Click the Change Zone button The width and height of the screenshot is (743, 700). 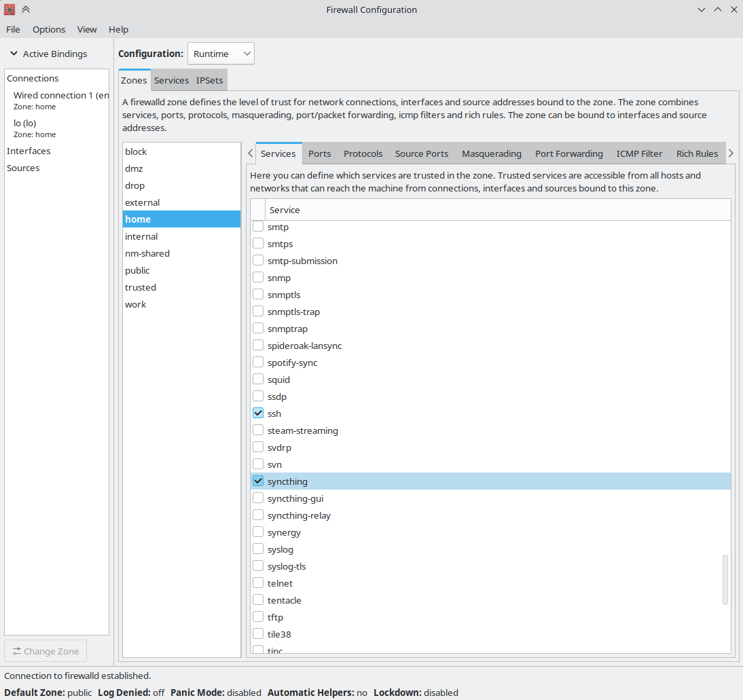45,650
